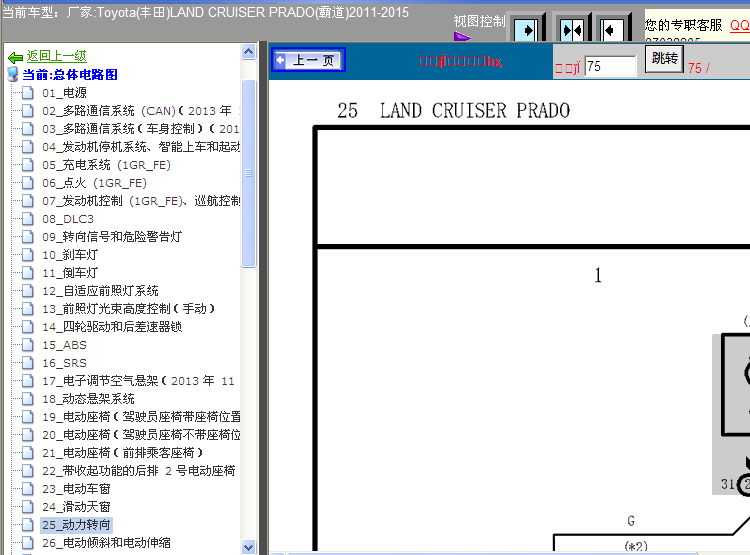Image resolution: width=750 pixels, height=555 pixels.
Task: Click the document icon beside 12_自适应前照灯系统
Action: coord(28,291)
